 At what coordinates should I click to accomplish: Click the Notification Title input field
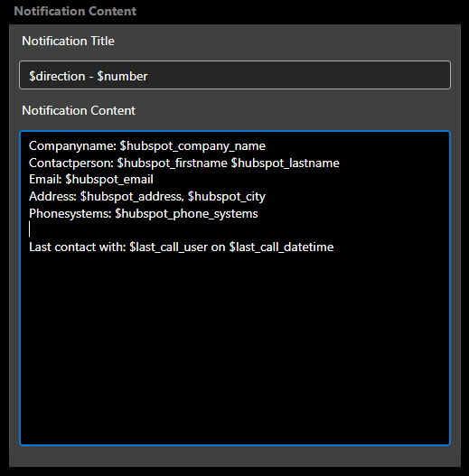[235, 75]
